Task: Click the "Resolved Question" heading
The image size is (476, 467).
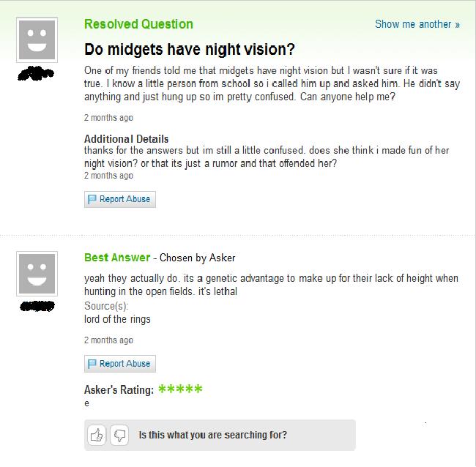Action: (138, 24)
